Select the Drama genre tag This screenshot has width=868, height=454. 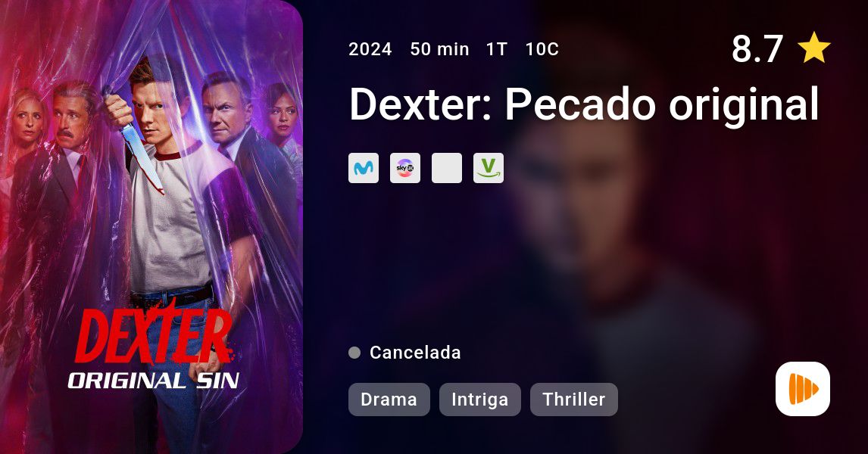click(x=389, y=400)
